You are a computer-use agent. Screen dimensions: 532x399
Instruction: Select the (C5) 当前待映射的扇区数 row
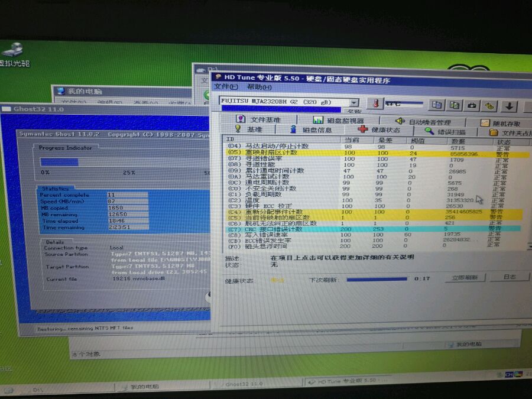pyautogui.click(x=374, y=217)
